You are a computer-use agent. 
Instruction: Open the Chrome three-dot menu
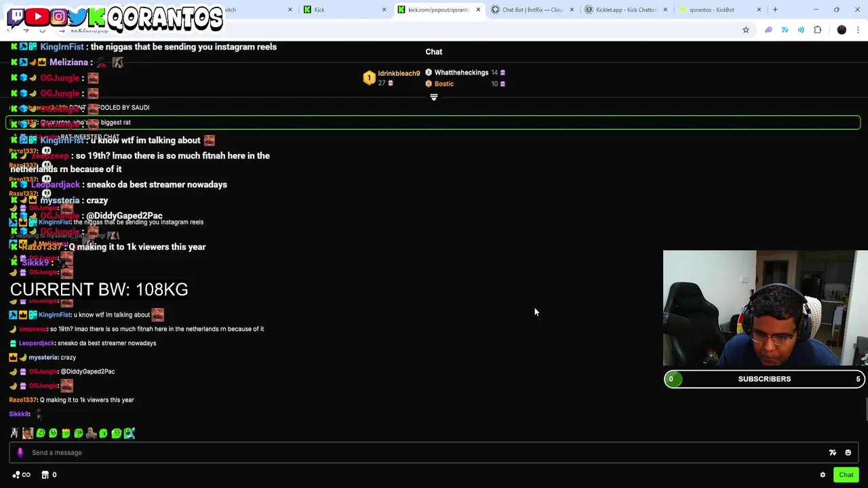click(858, 30)
